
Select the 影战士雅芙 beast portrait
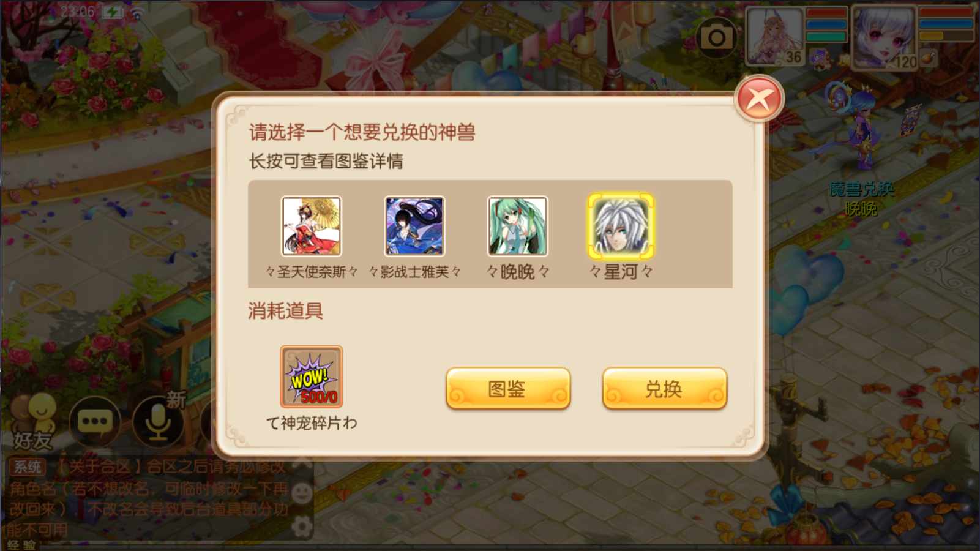[414, 226]
